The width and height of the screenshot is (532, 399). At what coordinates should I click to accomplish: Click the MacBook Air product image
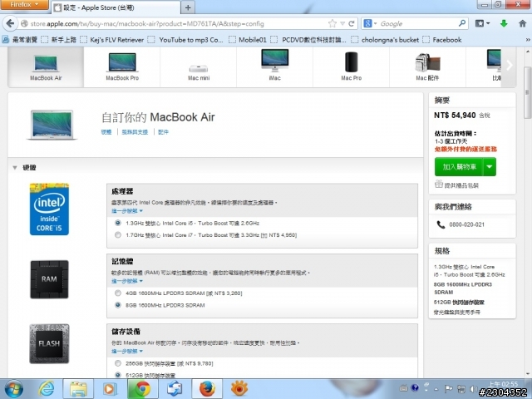click(52, 125)
